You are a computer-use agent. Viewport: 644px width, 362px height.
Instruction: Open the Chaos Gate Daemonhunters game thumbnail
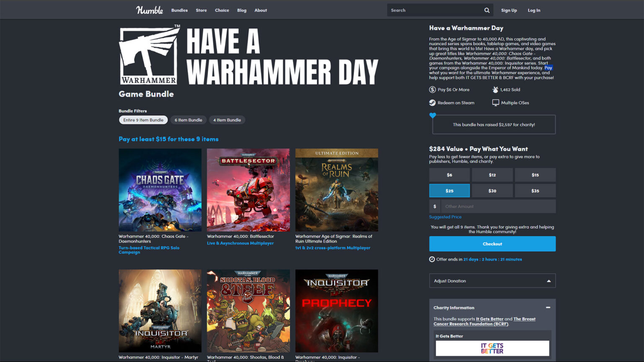coord(160,190)
